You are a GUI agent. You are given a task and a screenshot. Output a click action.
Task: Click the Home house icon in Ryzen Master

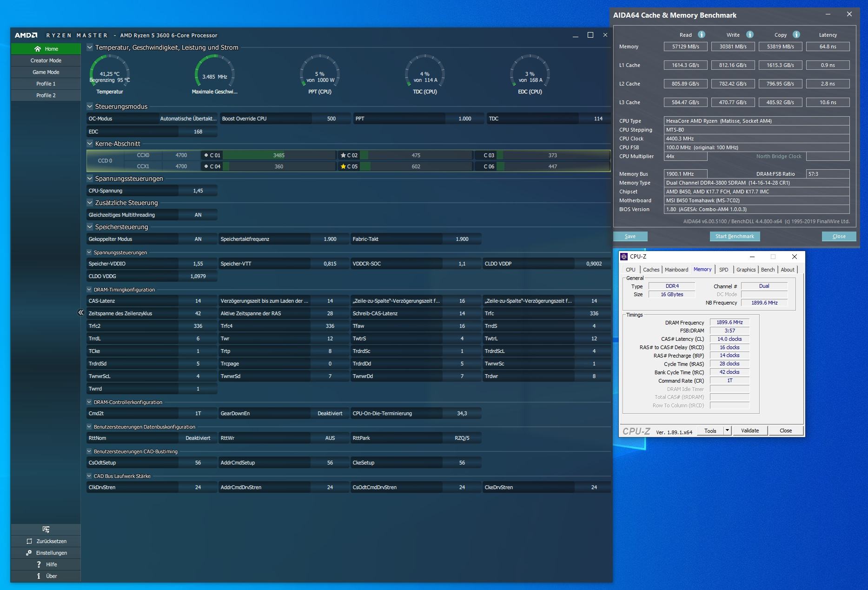click(x=38, y=49)
